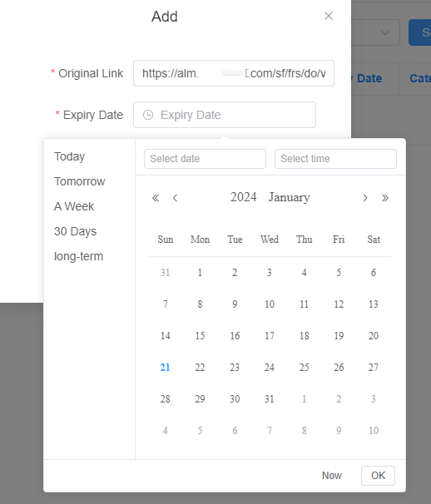431x504 pixels.
Task: Focus the Select date input
Action: 205,159
